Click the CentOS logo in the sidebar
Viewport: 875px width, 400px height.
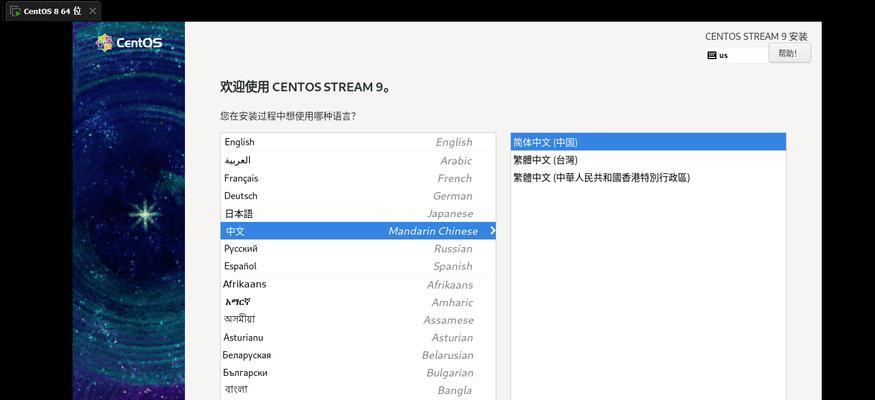(x=129, y=43)
